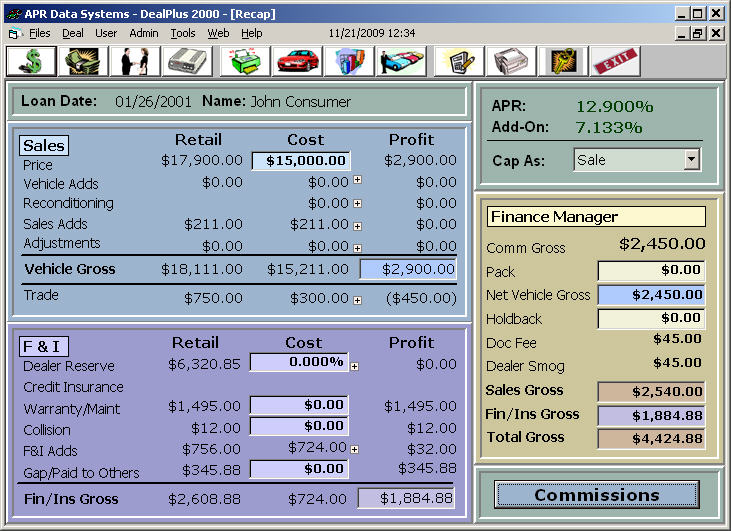Viewport: 731px width, 531px height.
Task: Expand Sales Adds cost plus box
Action: (x=357, y=226)
